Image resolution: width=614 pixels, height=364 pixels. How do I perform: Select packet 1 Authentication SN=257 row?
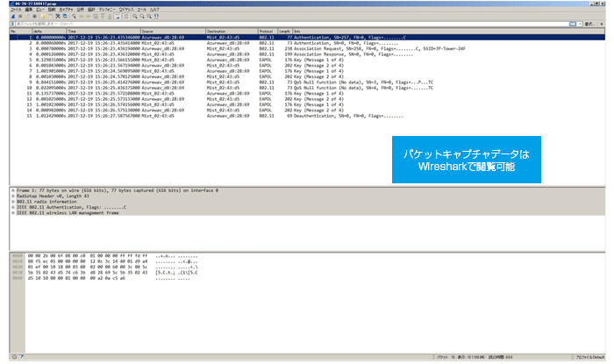click(x=307, y=38)
